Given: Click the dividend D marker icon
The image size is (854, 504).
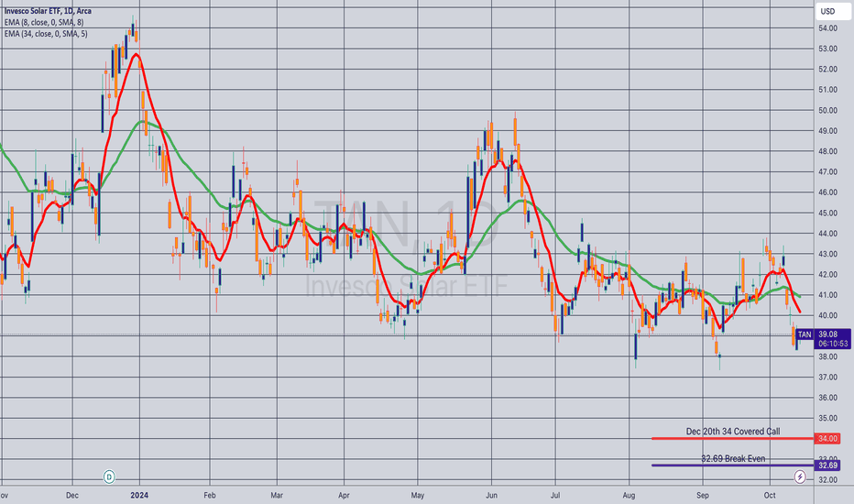Looking at the screenshot, I should [109, 477].
